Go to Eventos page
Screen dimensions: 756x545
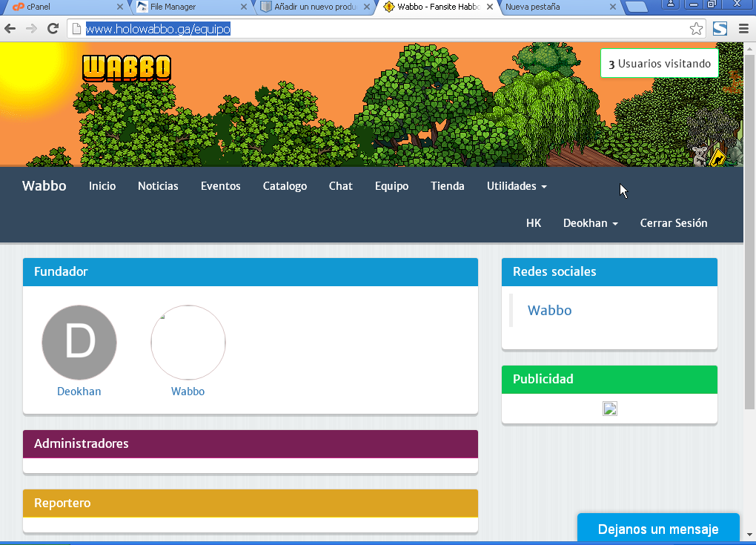click(221, 185)
